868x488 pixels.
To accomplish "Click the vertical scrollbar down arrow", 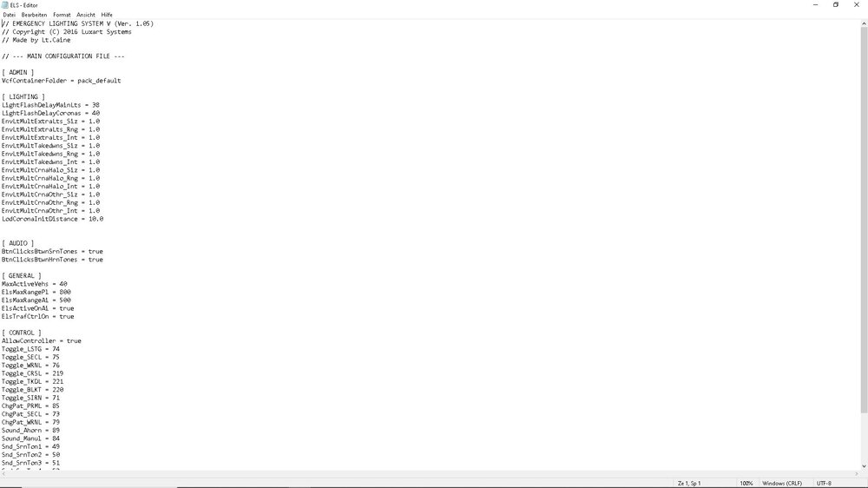I will 864,466.
